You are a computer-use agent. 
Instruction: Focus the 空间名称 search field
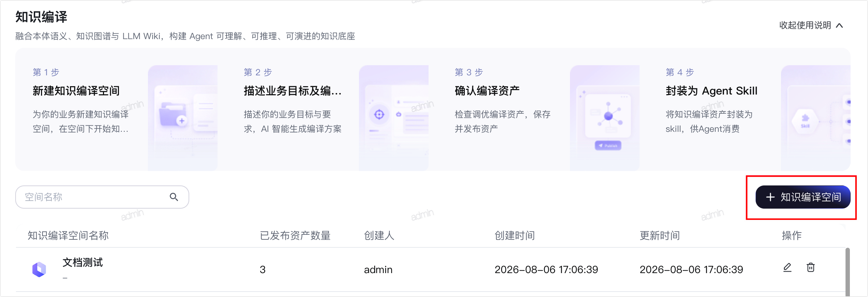(x=102, y=197)
